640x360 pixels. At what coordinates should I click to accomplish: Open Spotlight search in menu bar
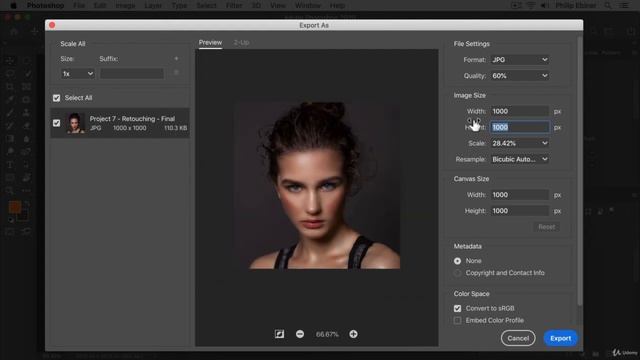[608, 5]
